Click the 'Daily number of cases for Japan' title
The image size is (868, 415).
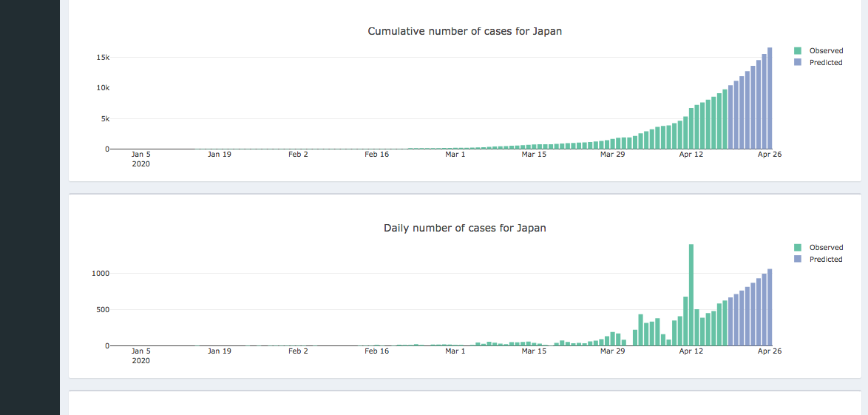[x=465, y=228]
